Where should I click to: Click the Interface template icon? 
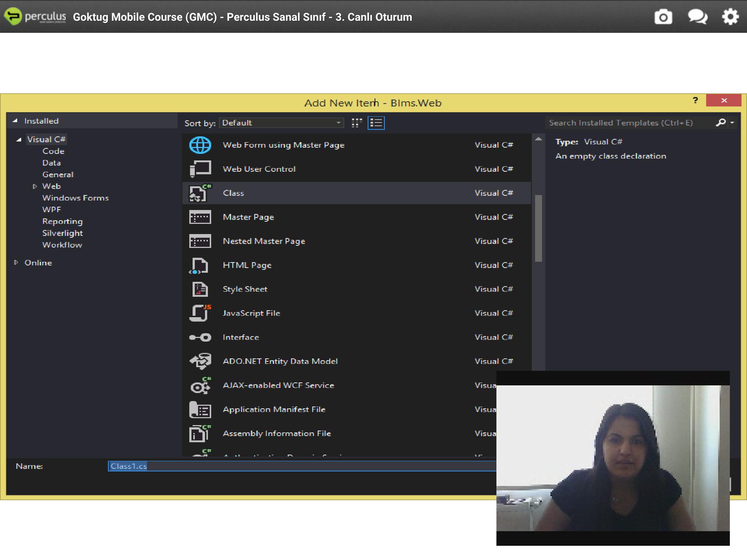click(x=200, y=338)
